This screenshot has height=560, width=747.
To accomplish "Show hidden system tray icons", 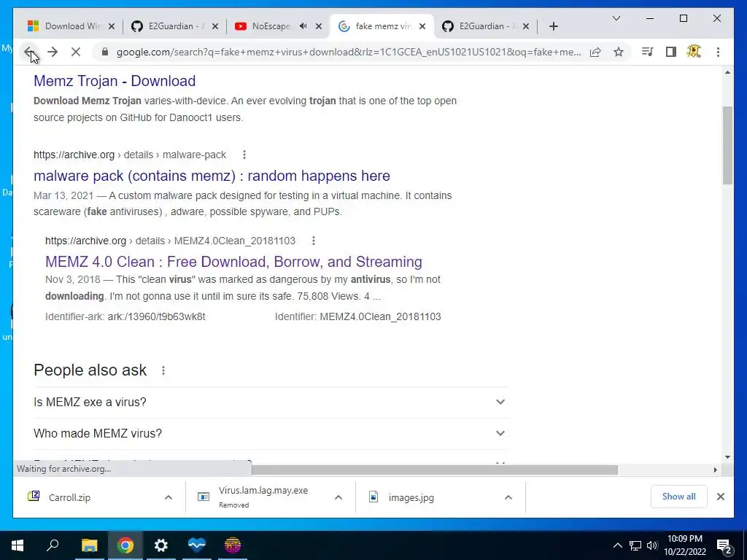I will click(x=617, y=545).
